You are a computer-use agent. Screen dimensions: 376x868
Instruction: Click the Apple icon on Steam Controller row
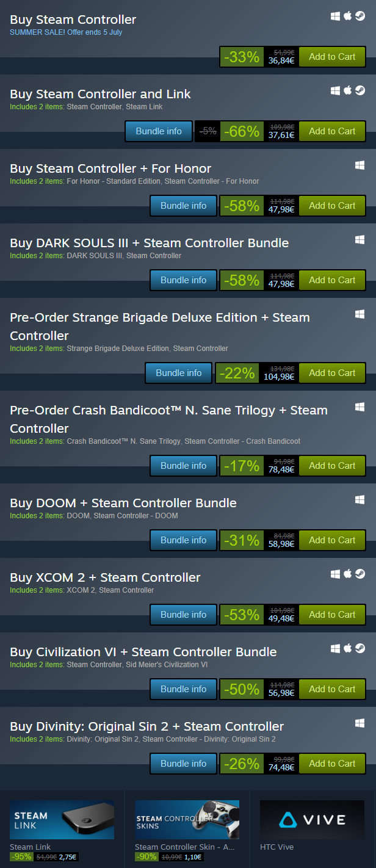(x=348, y=16)
